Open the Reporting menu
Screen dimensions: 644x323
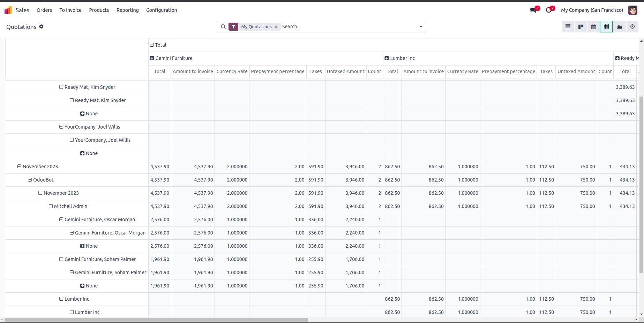[127, 10]
